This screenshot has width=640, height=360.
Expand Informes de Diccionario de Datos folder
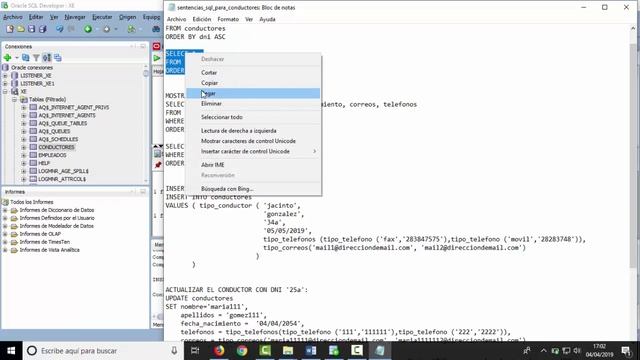(5, 210)
